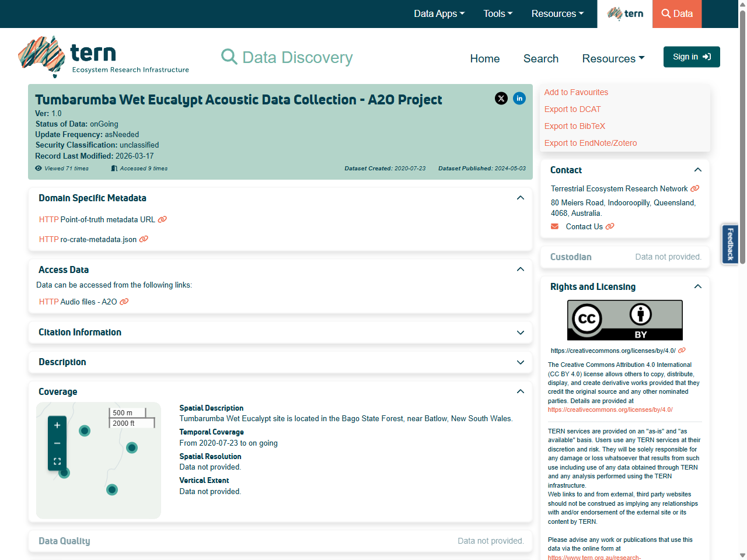Share dataset on LinkedIn icon
This screenshot has width=747, height=560.
coord(519,98)
